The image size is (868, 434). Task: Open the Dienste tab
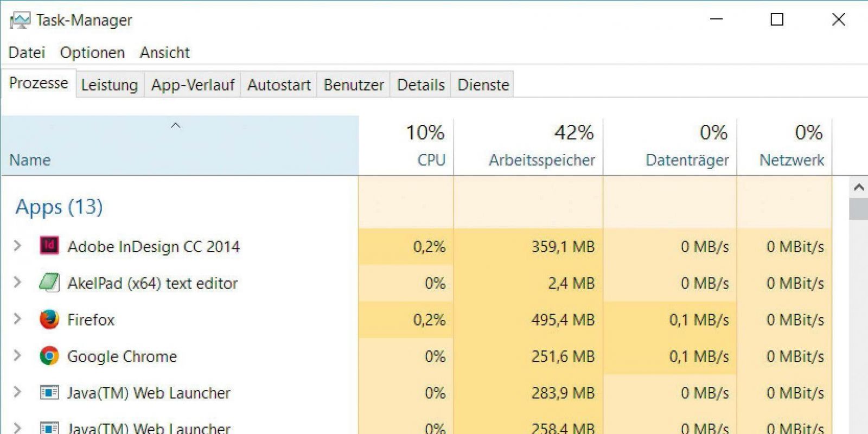coord(483,85)
